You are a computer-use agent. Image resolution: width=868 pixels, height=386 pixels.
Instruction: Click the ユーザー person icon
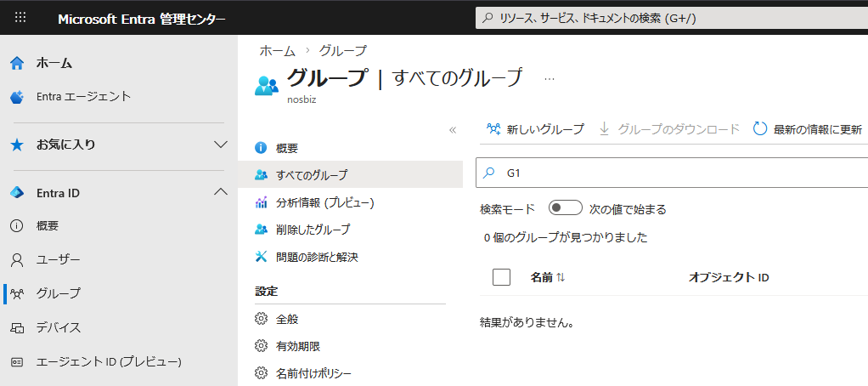coord(17,259)
